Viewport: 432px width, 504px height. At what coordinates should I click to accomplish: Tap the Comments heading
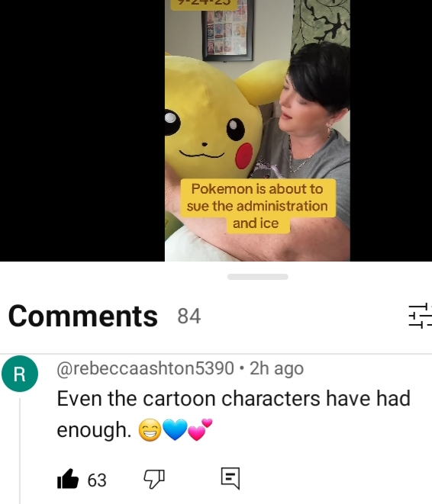point(83,316)
